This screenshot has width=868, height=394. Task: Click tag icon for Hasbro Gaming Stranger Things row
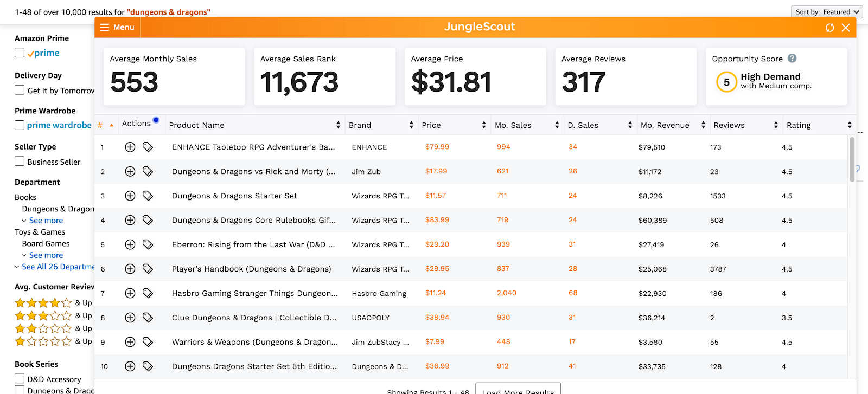click(x=148, y=293)
